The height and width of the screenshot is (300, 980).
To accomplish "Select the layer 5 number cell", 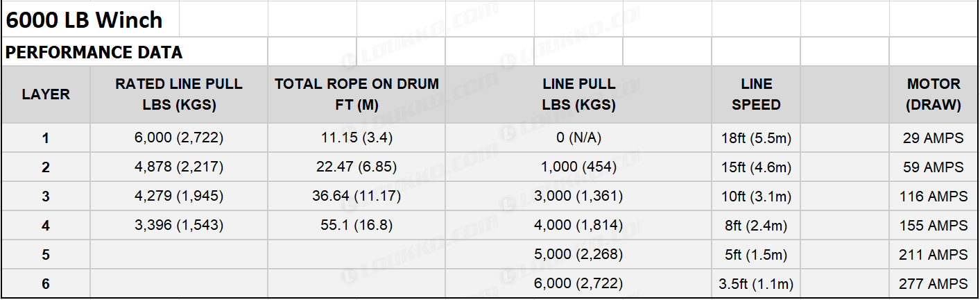I will pyautogui.click(x=46, y=255).
